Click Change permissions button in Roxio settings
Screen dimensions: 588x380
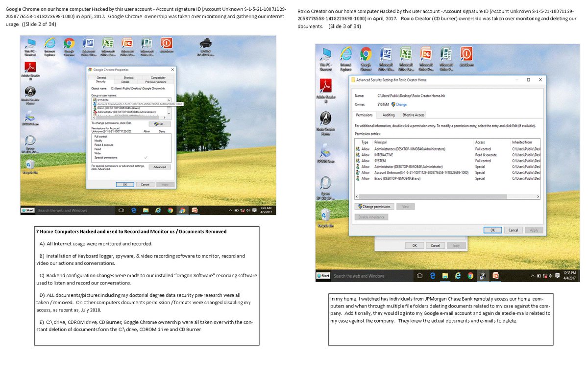[x=374, y=206]
